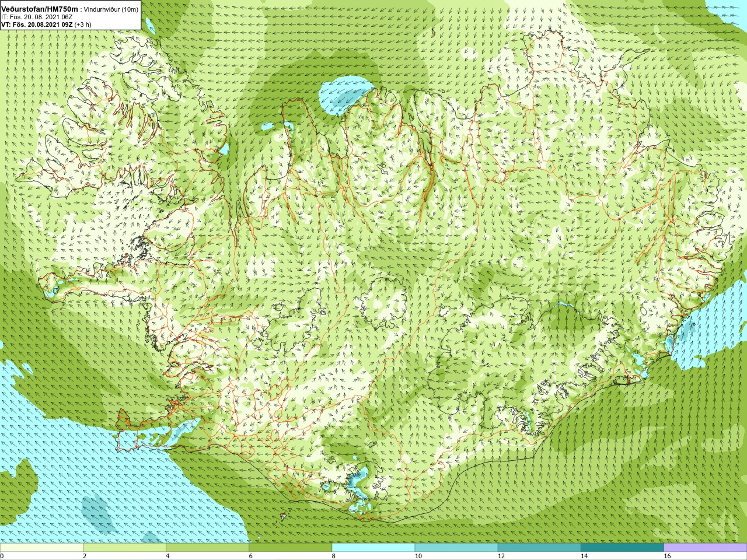Click the 'VT: Fös. 20.08.2021 09Z' line
Viewport: 747px width, 560px height.
click(37, 25)
